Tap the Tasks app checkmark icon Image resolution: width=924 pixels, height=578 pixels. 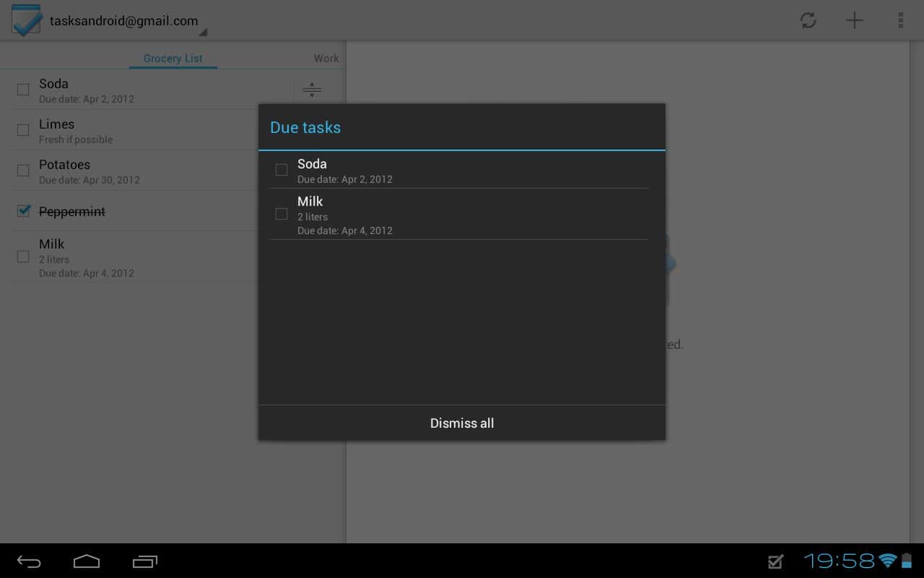[26, 20]
